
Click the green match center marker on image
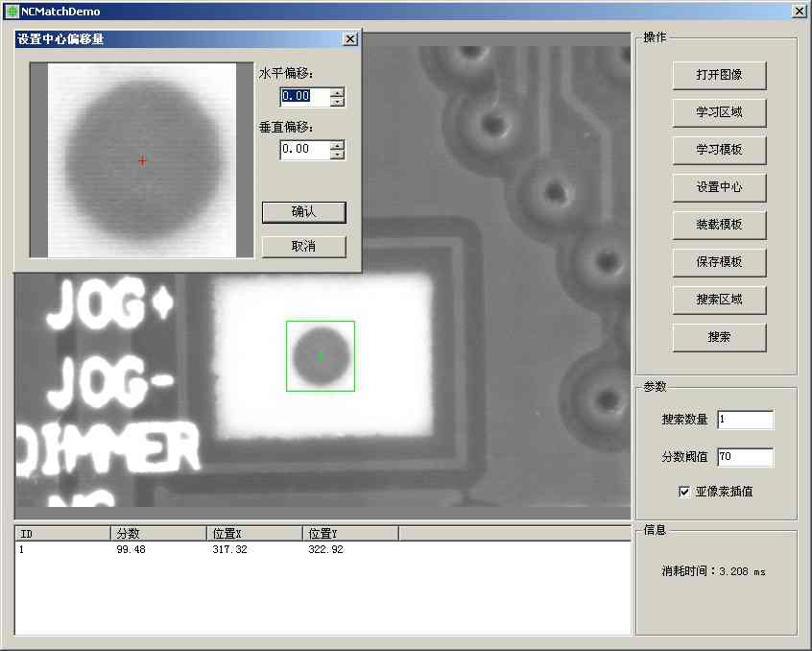[x=320, y=356]
